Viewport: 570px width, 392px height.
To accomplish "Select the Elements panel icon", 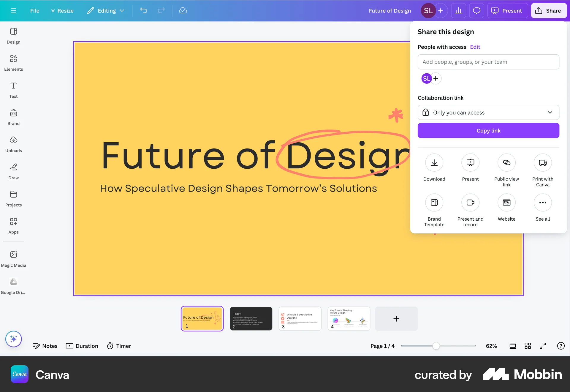I will point(13,62).
